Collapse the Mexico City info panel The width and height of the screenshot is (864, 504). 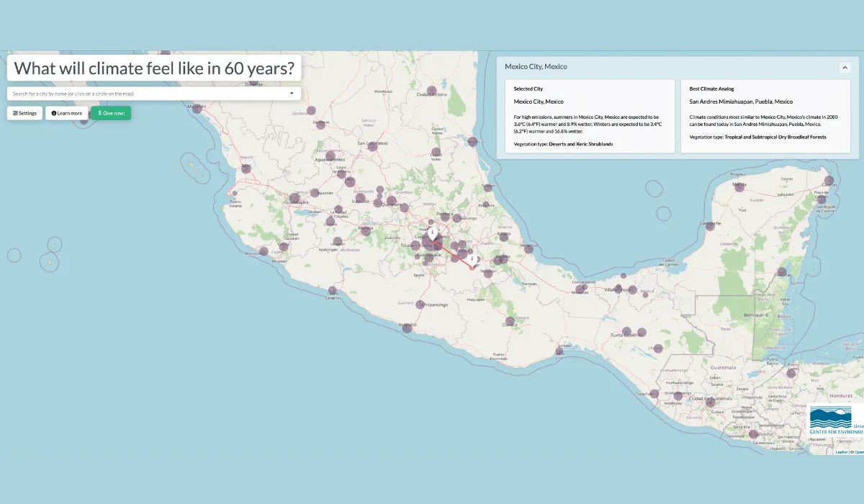845,67
